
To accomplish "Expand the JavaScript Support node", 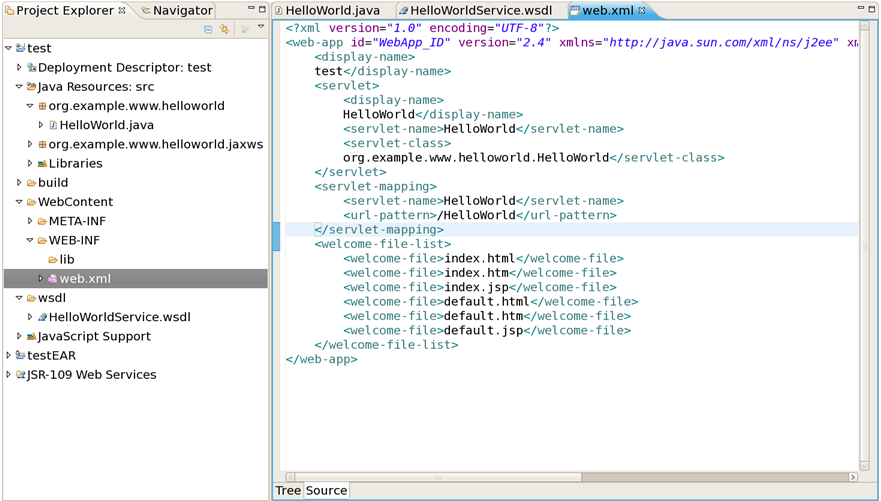I will 19,337.
